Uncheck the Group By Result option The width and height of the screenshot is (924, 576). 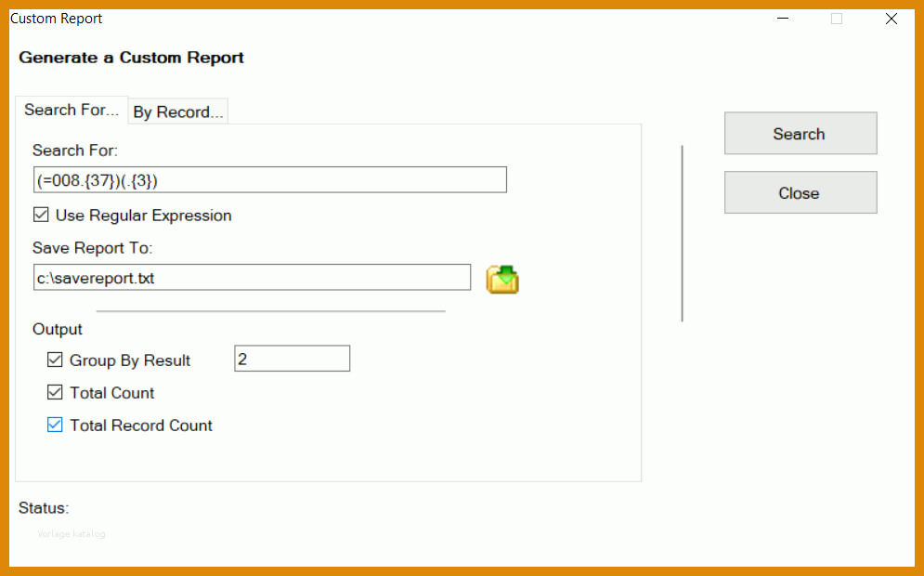pyautogui.click(x=55, y=360)
